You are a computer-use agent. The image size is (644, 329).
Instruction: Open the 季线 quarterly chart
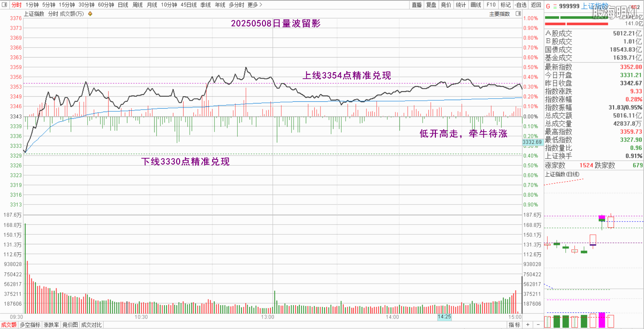tap(206, 5)
